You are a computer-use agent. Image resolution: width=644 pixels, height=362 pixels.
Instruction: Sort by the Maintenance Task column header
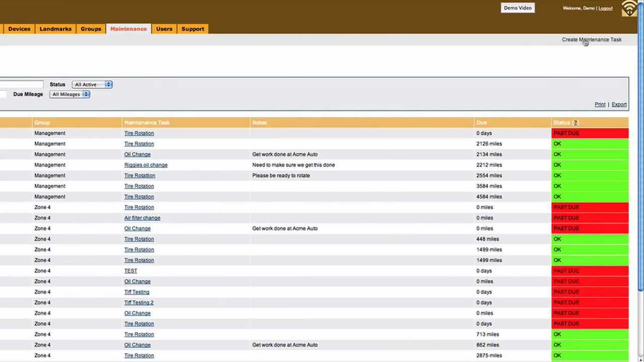coord(147,123)
